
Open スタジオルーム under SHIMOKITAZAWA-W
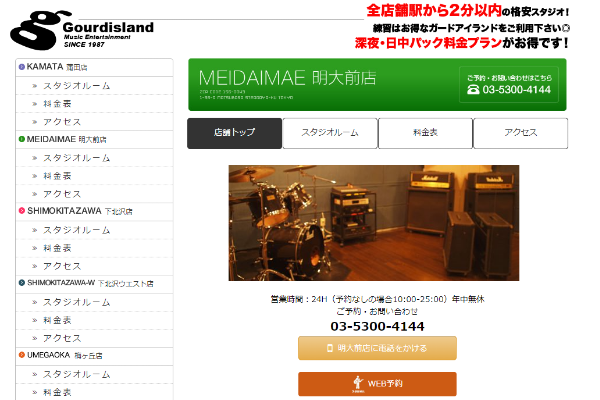click(x=94, y=302)
